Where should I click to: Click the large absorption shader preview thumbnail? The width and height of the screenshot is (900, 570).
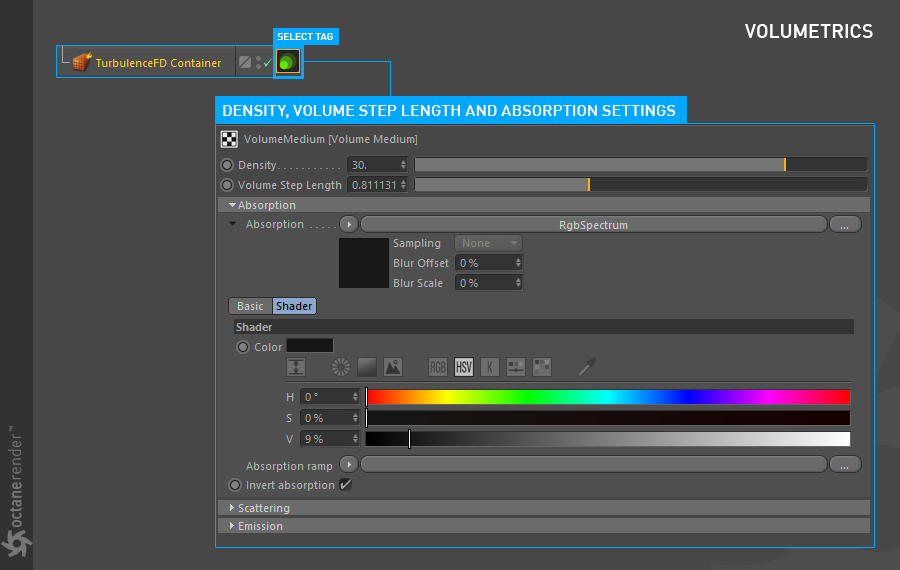click(363, 263)
